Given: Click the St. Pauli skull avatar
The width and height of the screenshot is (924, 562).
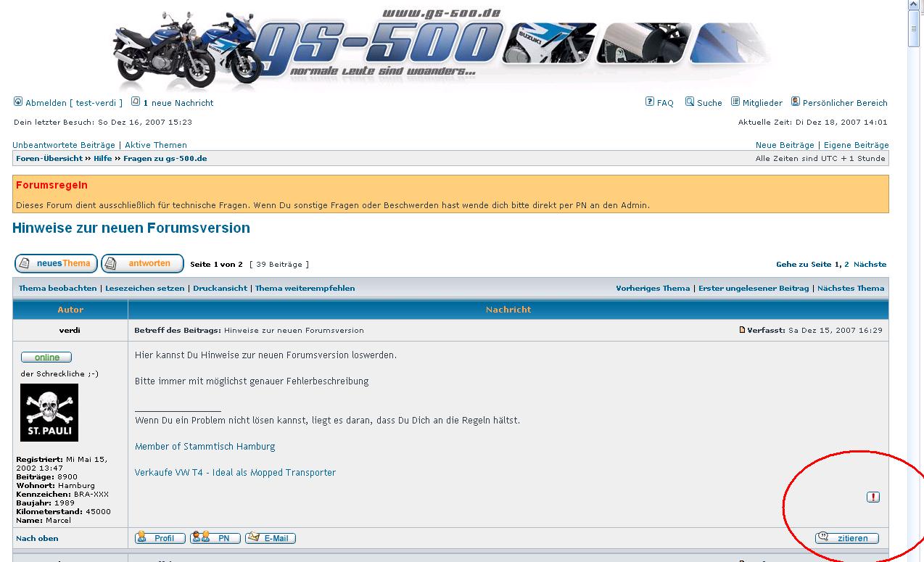Looking at the screenshot, I should tap(49, 412).
